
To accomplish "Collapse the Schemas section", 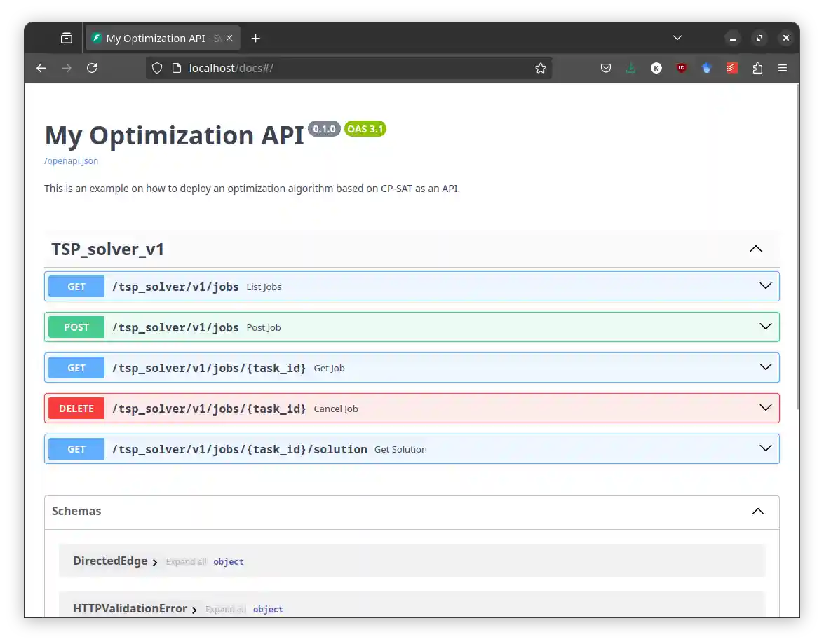I will click(x=757, y=512).
